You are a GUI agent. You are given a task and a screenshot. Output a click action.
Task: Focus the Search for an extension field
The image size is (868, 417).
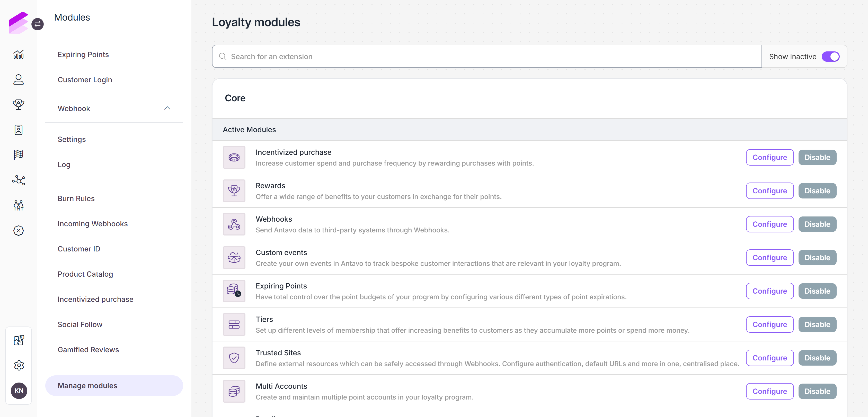point(486,57)
